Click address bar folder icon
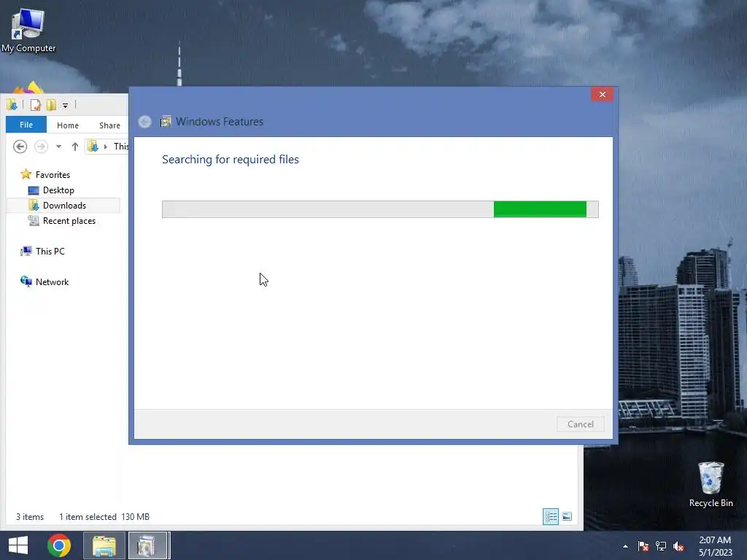 (x=93, y=147)
